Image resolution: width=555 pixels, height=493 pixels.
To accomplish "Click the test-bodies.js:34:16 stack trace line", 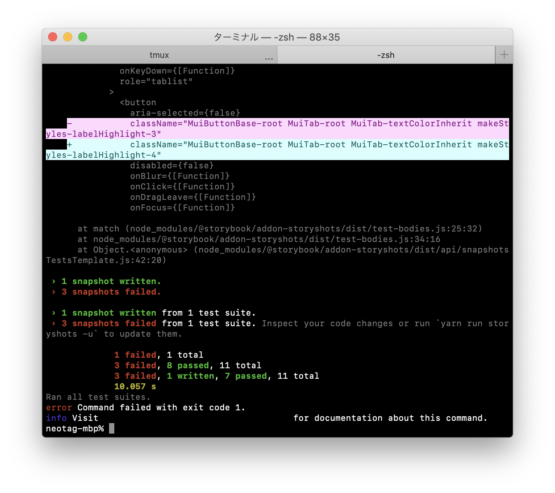I will tap(259, 239).
